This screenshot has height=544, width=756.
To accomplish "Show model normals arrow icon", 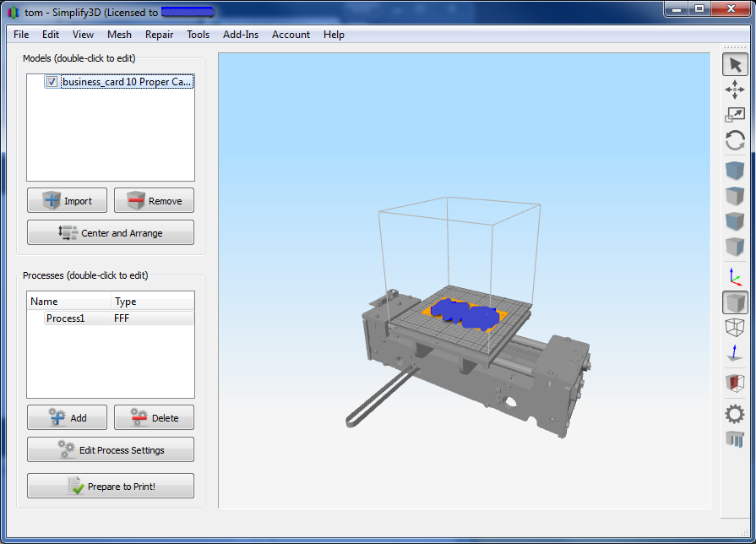I will point(735,352).
